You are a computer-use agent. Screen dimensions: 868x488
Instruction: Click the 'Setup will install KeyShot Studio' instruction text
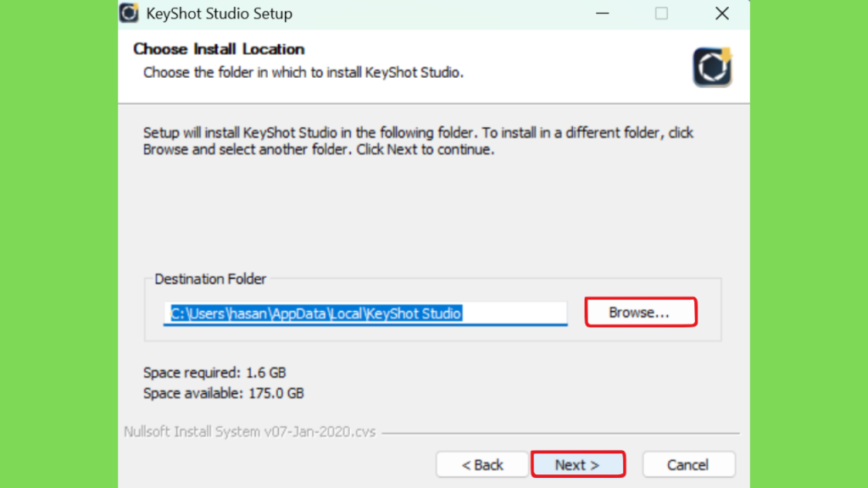tap(418, 141)
